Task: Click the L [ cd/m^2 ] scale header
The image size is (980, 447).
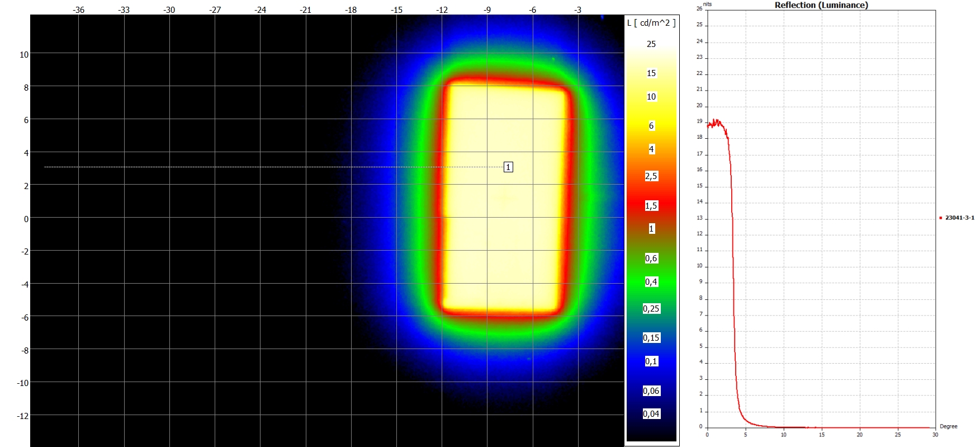Action: click(x=651, y=23)
